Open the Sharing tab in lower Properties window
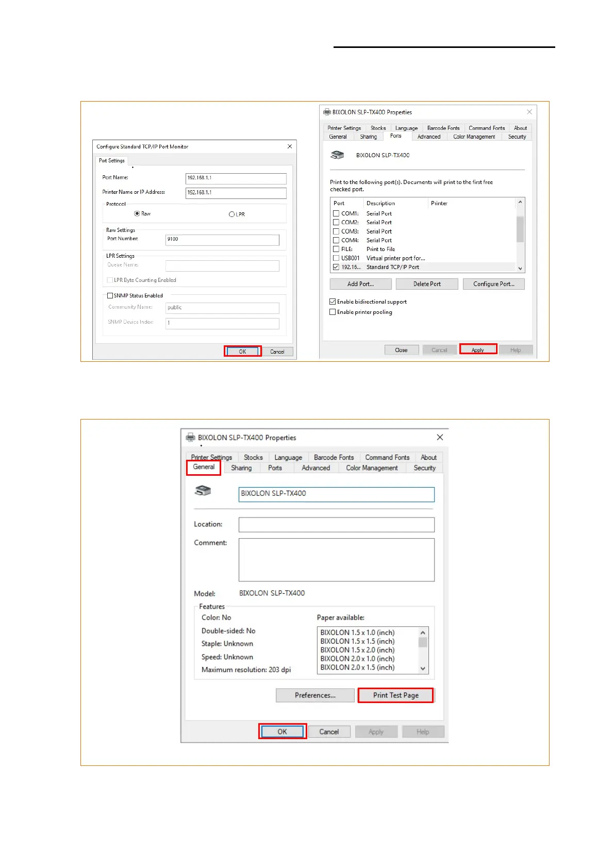Image resolution: width=614 pixels, height=868 pixels. pyautogui.click(x=241, y=468)
